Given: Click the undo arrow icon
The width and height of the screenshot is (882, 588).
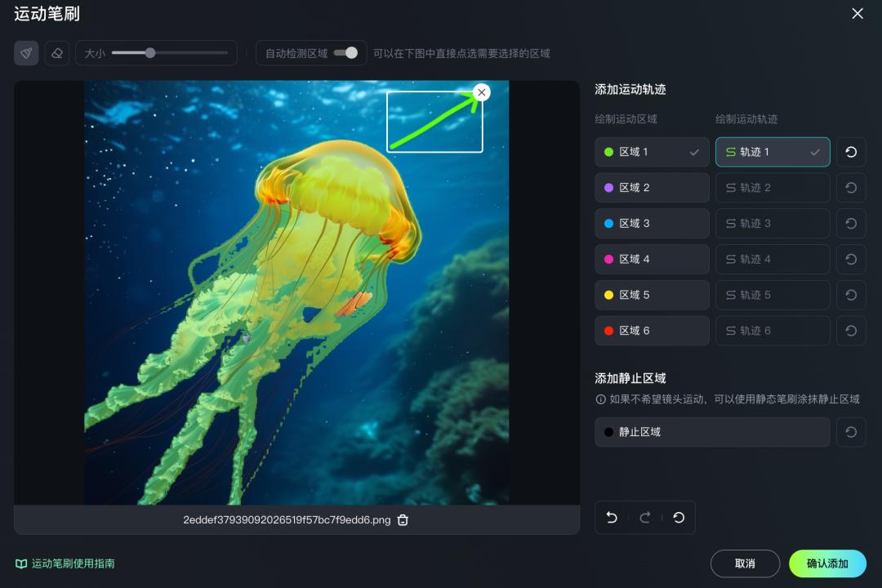Looking at the screenshot, I should click(x=612, y=518).
